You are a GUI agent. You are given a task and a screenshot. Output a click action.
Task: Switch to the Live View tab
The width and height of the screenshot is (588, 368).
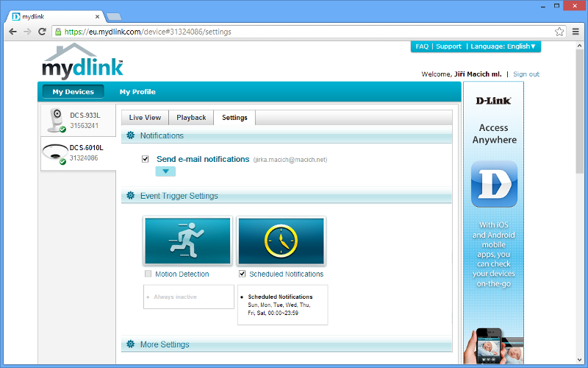pyautogui.click(x=145, y=118)
